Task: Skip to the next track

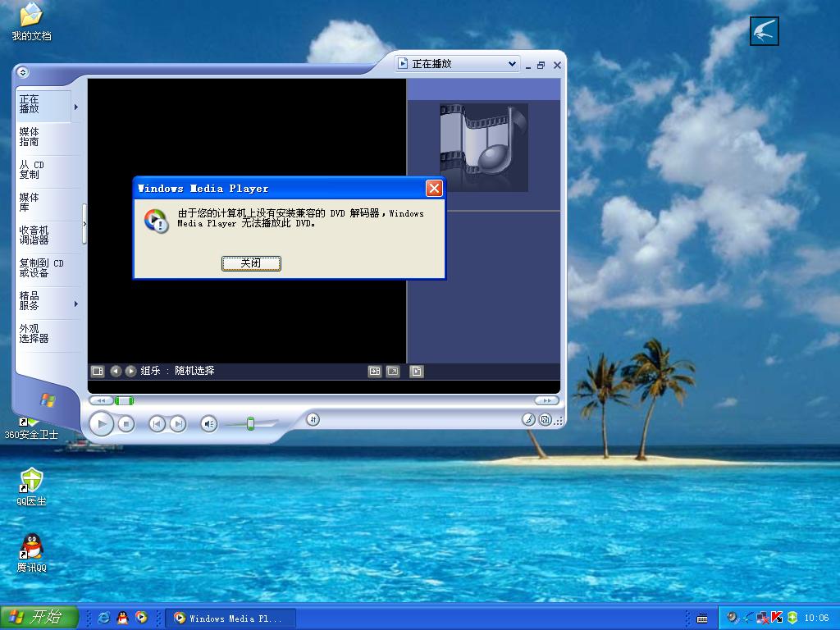Action: tap(178, 424)
